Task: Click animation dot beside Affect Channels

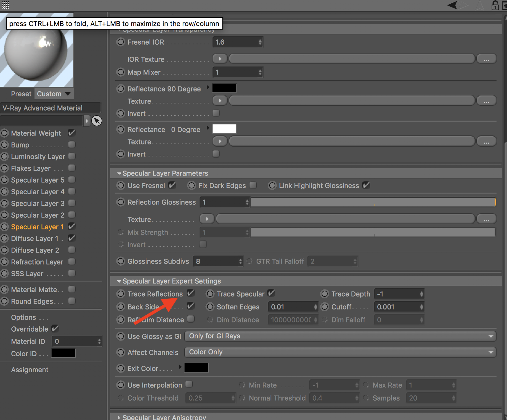Action: [x=121, y=352]
